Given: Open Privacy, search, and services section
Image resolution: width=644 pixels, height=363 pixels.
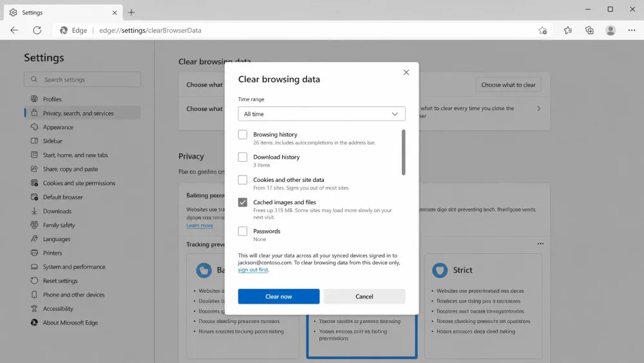Looking at the screenshot, I should pyautogui.click(x=82, y=113).
